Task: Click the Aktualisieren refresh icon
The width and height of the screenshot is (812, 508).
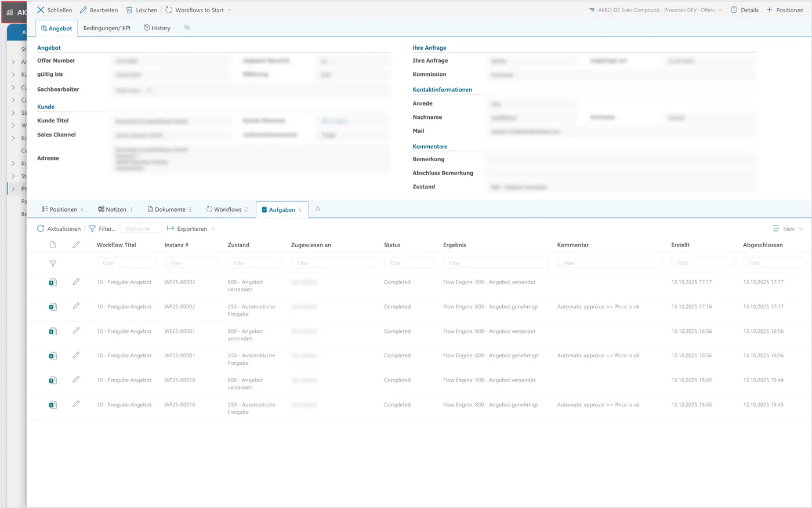Action: point(41,228)
